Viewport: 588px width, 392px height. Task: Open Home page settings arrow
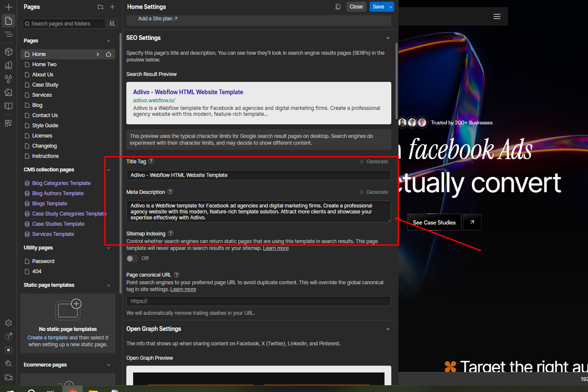(98, 54)
